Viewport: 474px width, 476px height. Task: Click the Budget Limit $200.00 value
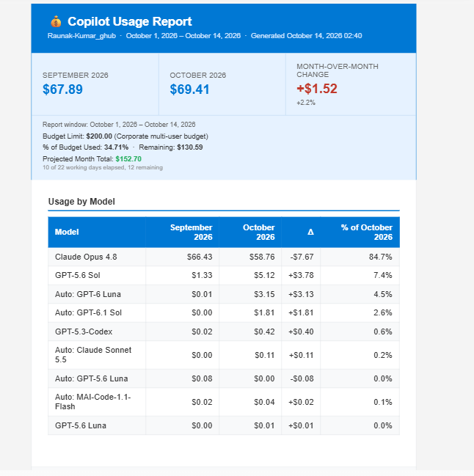[99, 136]
